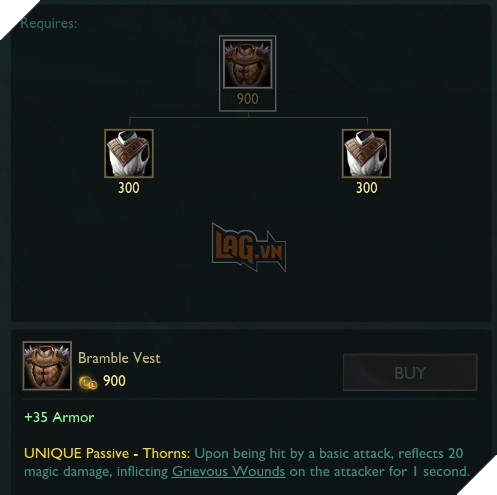Image resolution: width=497 pixels, height=495 pixels.
Task: Click the 900 cost in details panel
Action: pyautogui.click(x=114, y=381)
